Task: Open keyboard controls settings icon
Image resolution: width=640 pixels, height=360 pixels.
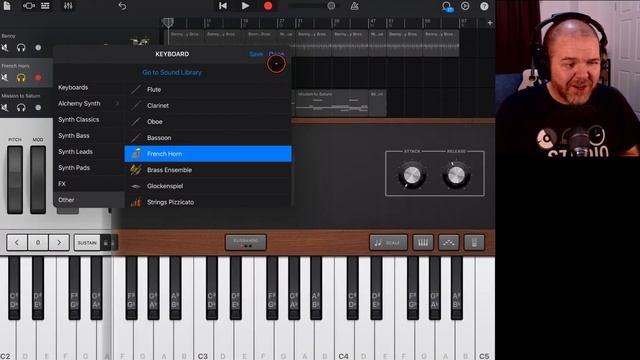Action: pos(474,242)
